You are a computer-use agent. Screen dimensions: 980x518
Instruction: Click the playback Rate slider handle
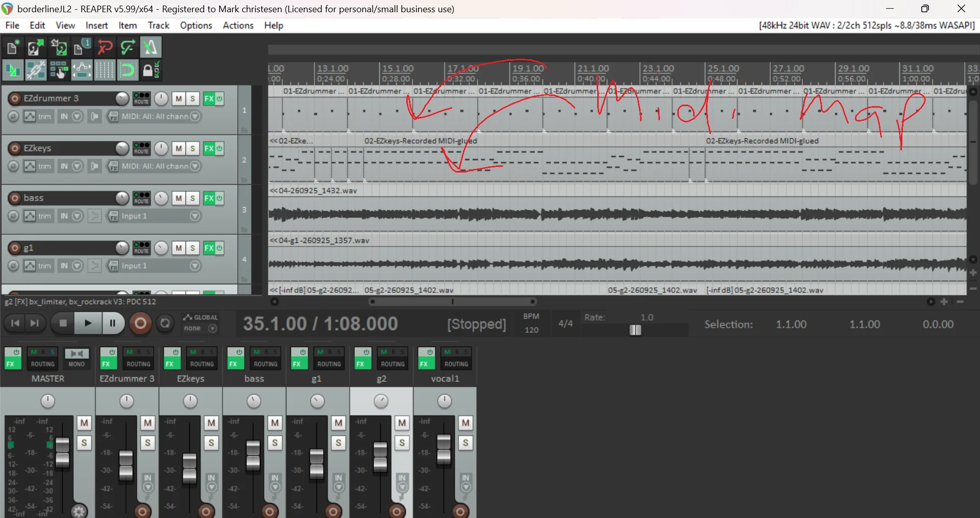[635, 330]
